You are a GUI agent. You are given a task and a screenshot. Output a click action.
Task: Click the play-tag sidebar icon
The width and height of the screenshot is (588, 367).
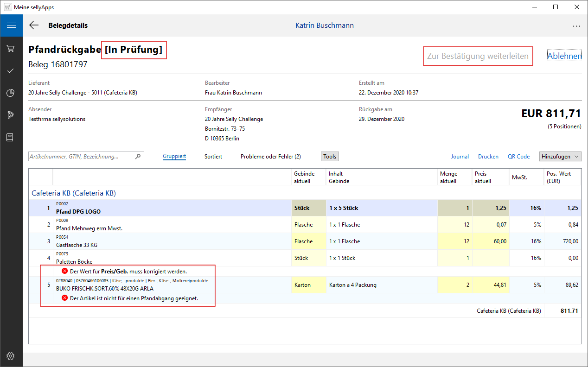click(x=11, y=115)
